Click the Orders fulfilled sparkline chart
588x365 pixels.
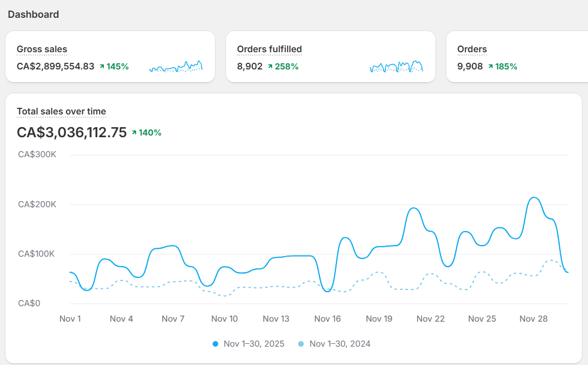[x=396, y=67]
